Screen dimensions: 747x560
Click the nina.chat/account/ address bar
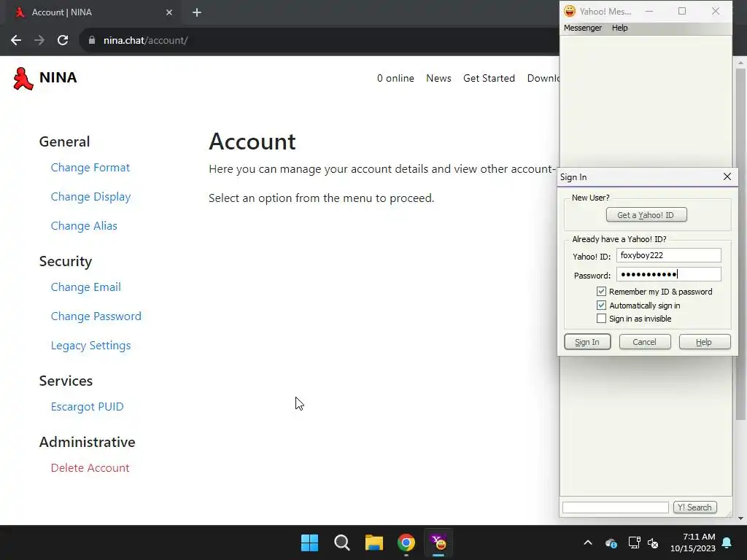click(320, 41)
